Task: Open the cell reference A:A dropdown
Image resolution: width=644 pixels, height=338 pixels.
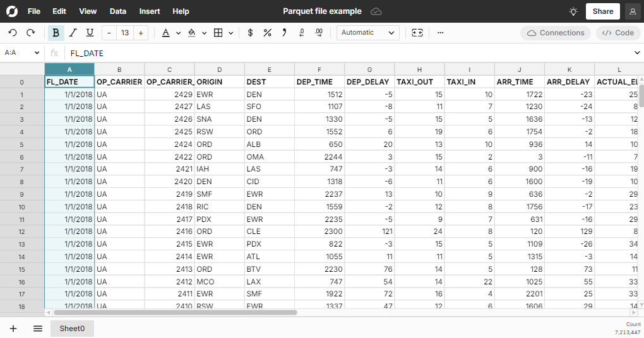Action: pyautogui.click(x=22, y=53)
